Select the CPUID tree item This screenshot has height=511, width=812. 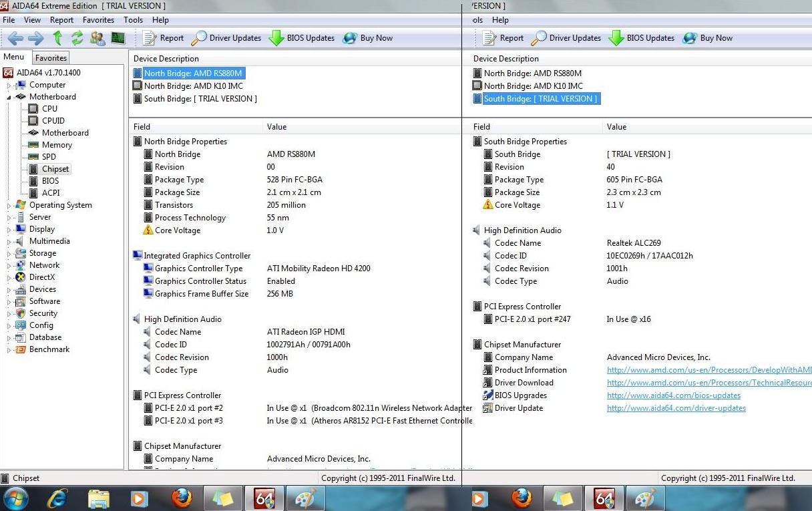point(53,121)
